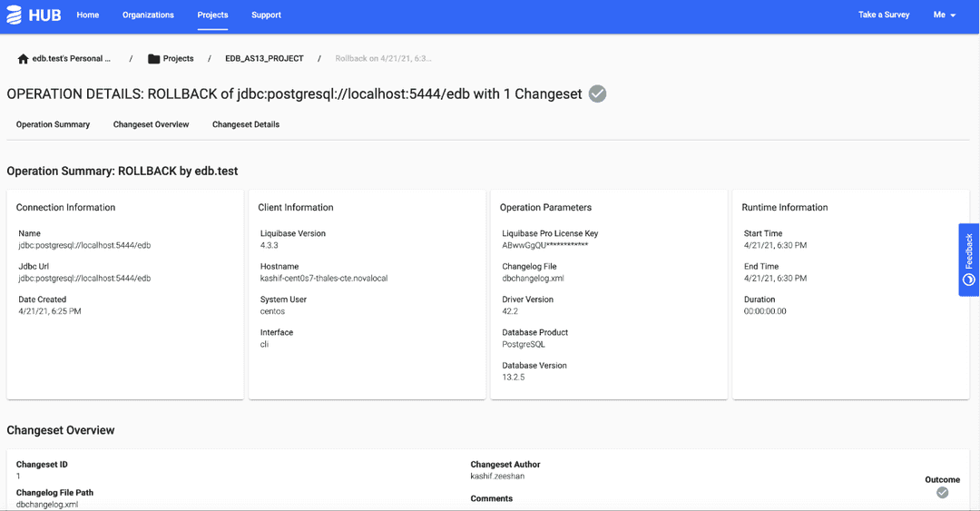Image resolution: width=980 pixels, height=511 pixels.
Task: Switch to the Changeset Details tab
Action: click(246, 124)
